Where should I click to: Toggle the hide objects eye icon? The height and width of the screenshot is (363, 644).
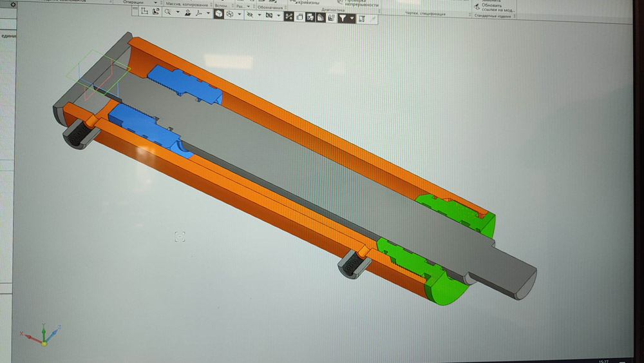tap(250, 15)
